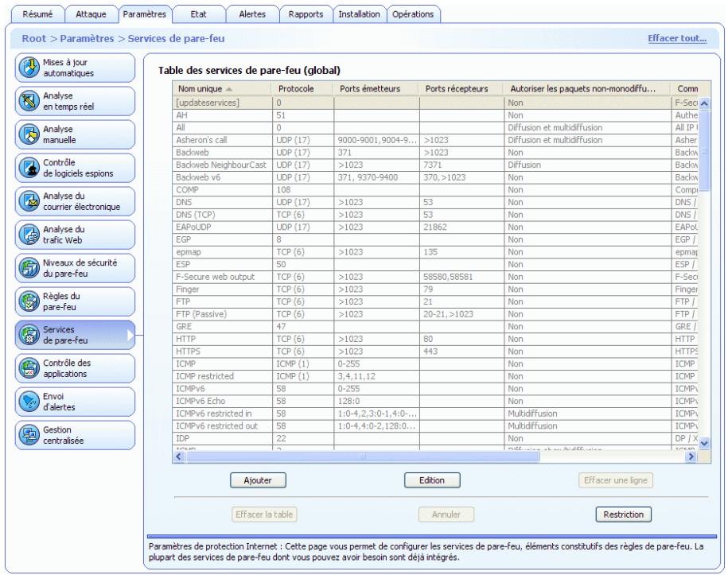The width and height of the screenshot is (728, 575).
Task: Click the table's vertical scrollbar up arrow
Action: coord(704,103)
